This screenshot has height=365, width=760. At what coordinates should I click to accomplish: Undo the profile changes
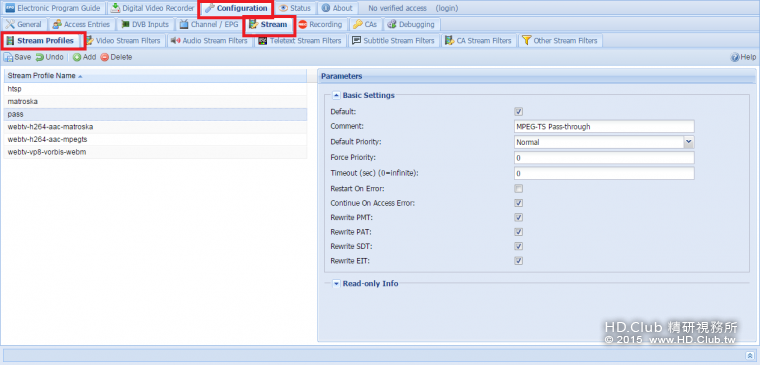(49, 57)
